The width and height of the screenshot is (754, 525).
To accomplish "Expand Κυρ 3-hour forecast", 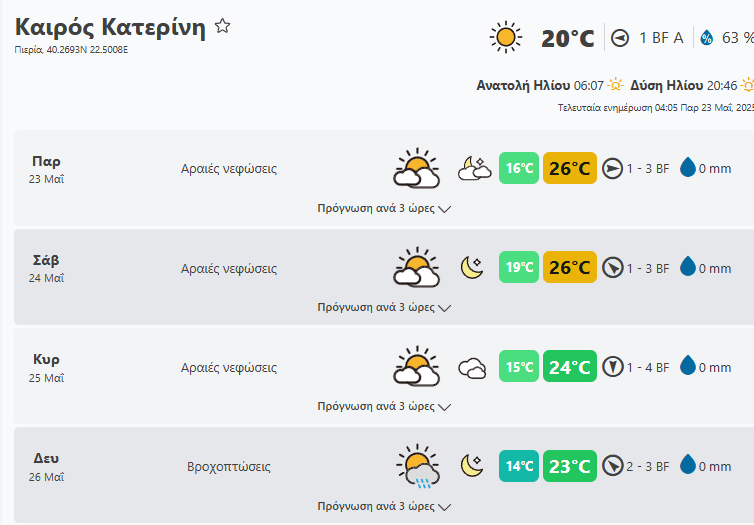I will coord(385,407).
